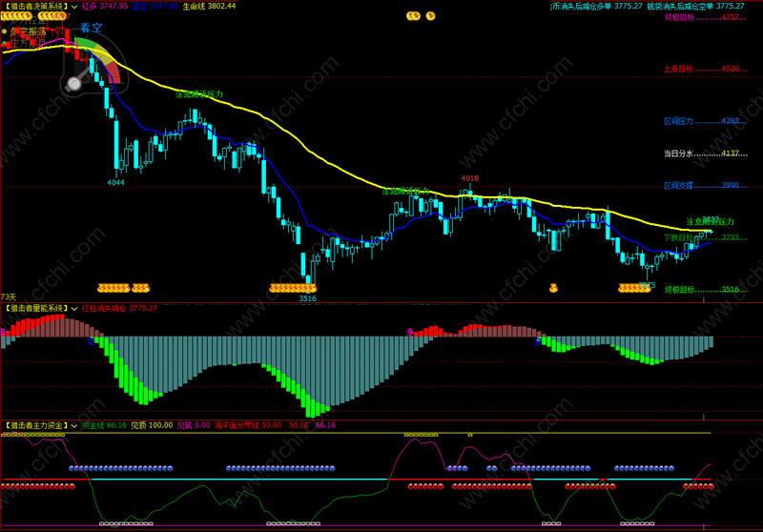Click the 资金线 66.16 value

click(104, 425)
